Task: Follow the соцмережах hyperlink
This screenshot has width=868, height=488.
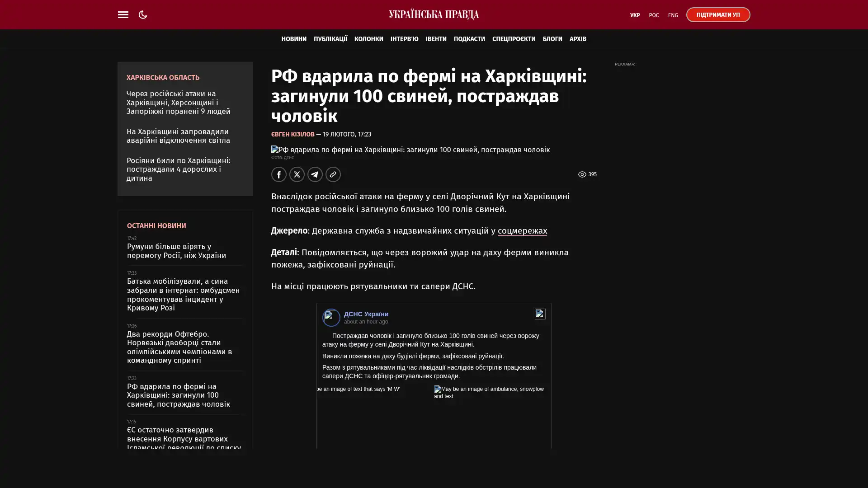Action: 522,231
